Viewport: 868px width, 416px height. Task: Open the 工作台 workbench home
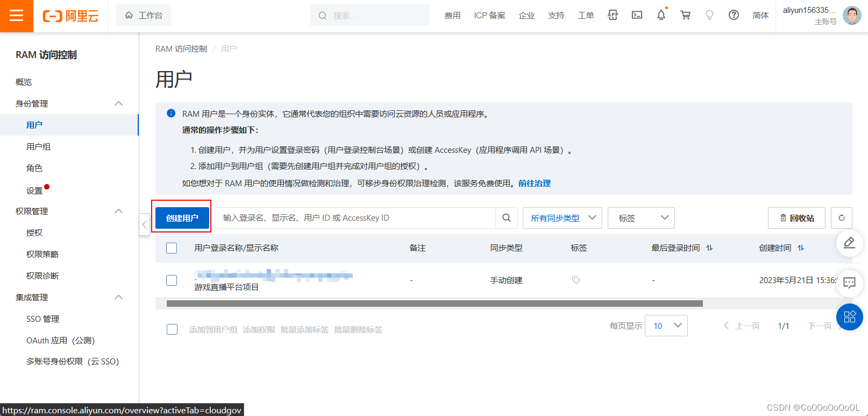(144, 16)
